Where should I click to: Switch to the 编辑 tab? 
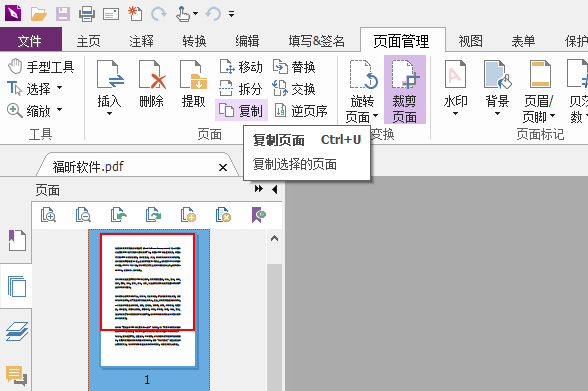click(247, 40)
